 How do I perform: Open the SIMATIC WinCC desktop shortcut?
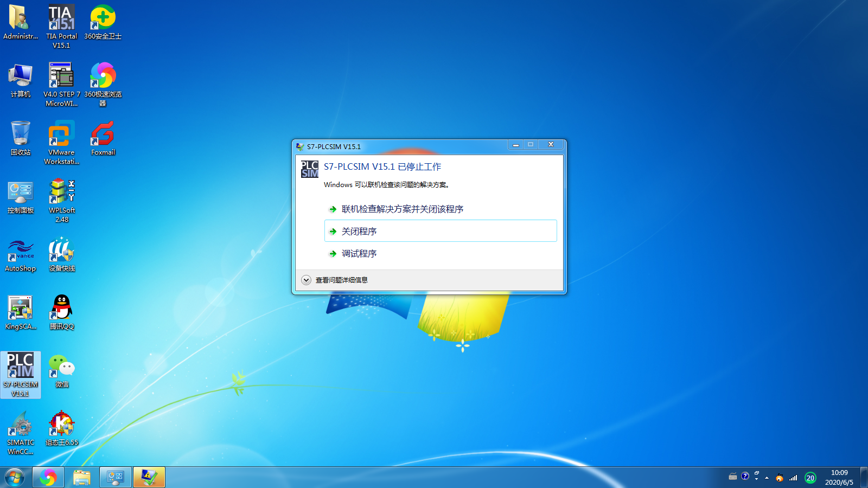[21, 425]
